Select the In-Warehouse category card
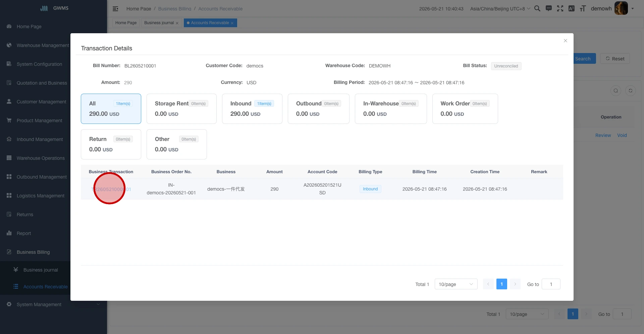The width and height of the screenshot is (644, 334). coord(391,109)
